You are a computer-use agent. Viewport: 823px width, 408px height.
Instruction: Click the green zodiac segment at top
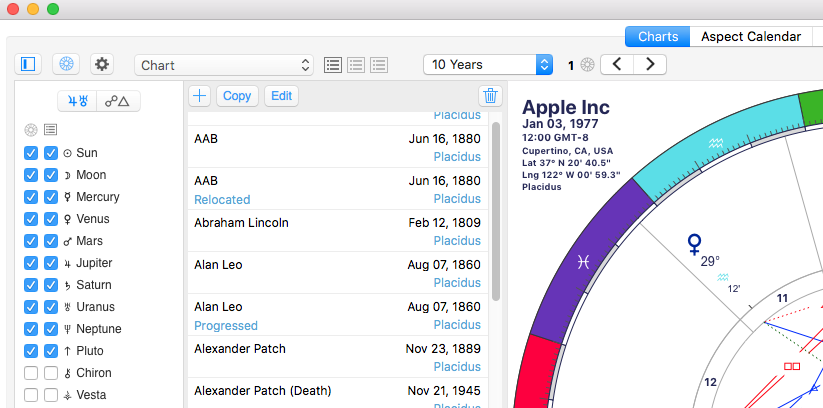click(x=810, y=108)
